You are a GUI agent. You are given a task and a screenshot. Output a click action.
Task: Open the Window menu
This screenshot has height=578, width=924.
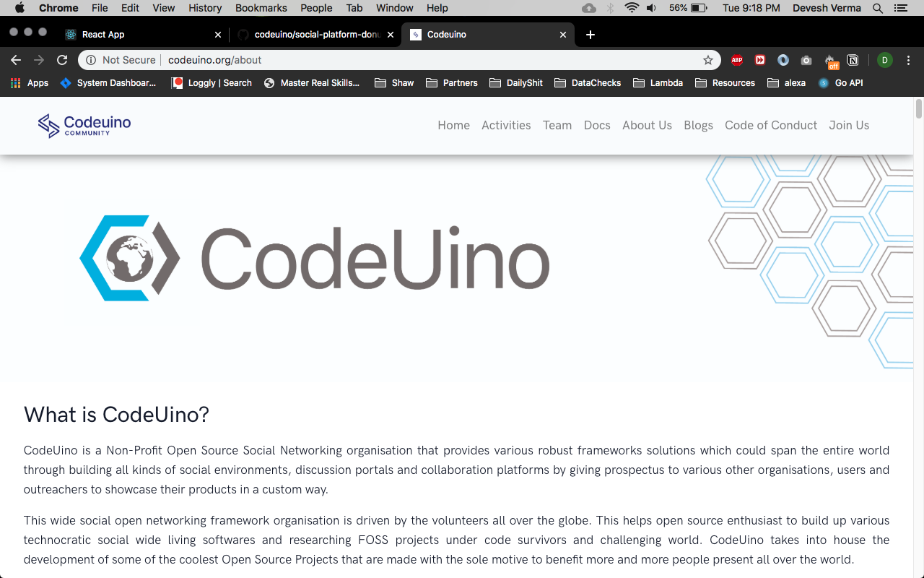click(x=395, y=8)
